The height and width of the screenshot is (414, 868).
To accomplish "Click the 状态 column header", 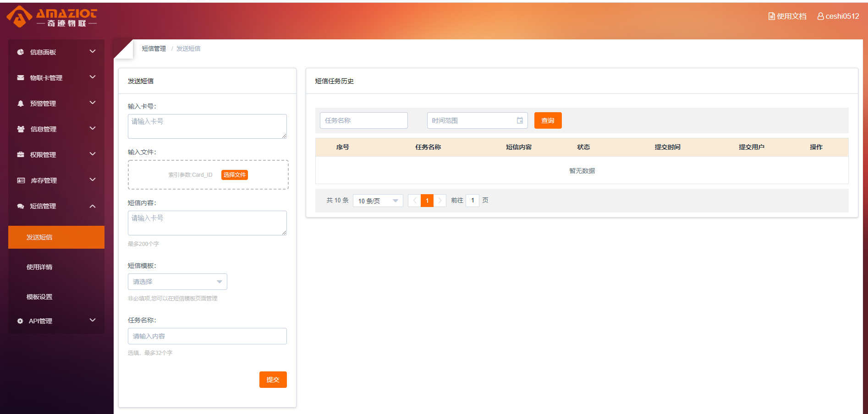I will click(x=583, y=147).
